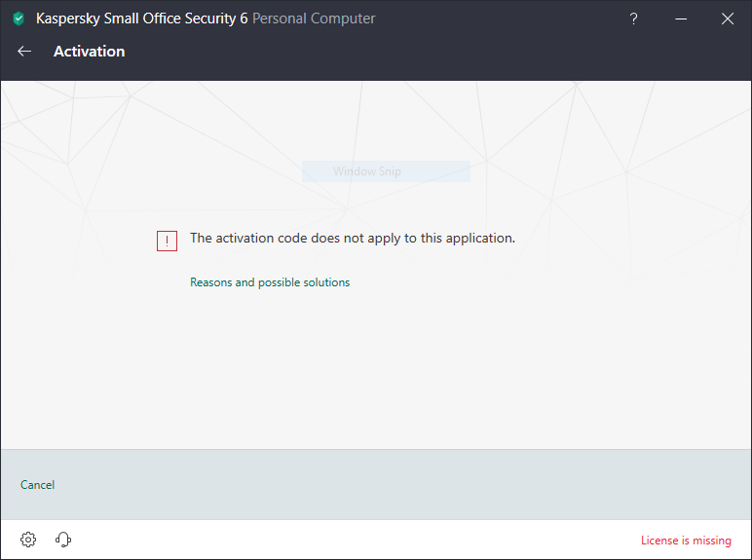The height and width of the screenshot is (560, 752).
Task: Cancel the activation
Action: click(37, 485)
